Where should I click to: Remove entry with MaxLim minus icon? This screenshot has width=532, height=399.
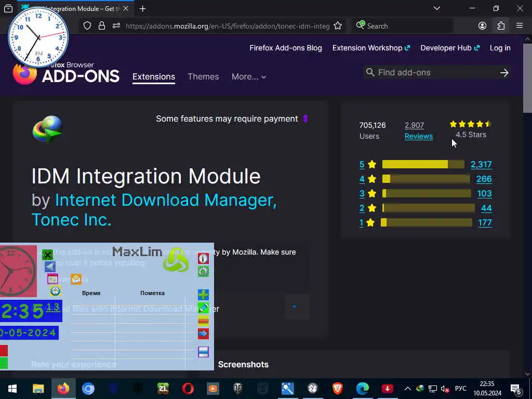203,321
